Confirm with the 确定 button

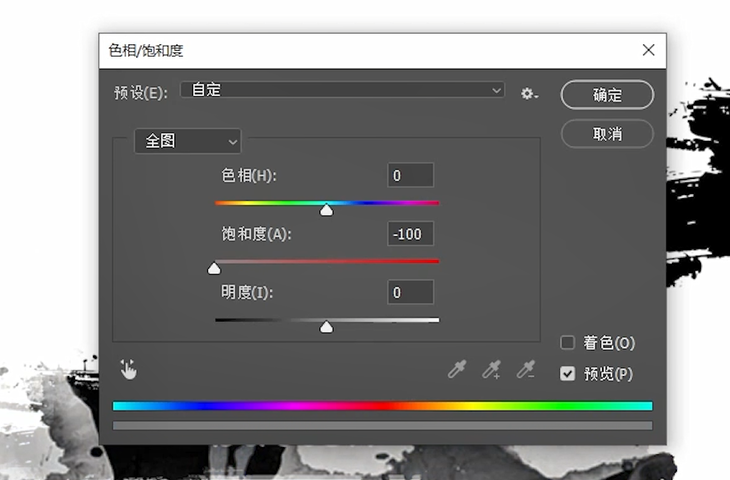point(607,95)
